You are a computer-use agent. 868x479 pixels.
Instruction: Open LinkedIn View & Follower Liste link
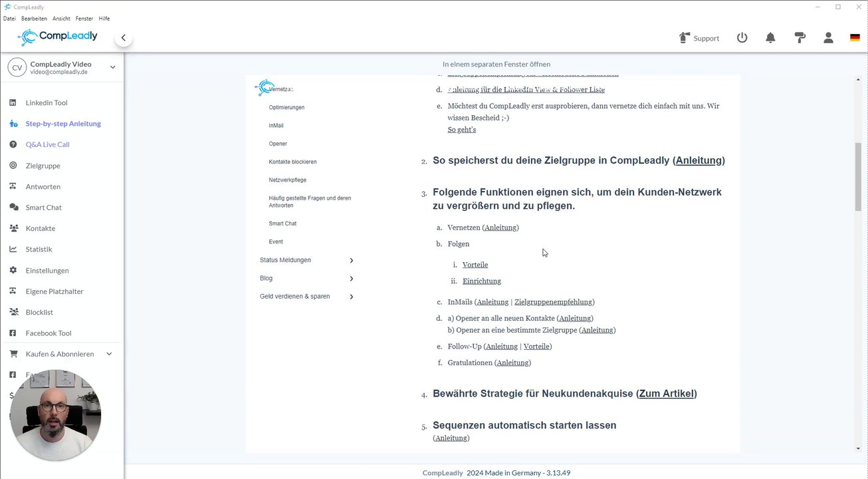(x=526, y=90)
